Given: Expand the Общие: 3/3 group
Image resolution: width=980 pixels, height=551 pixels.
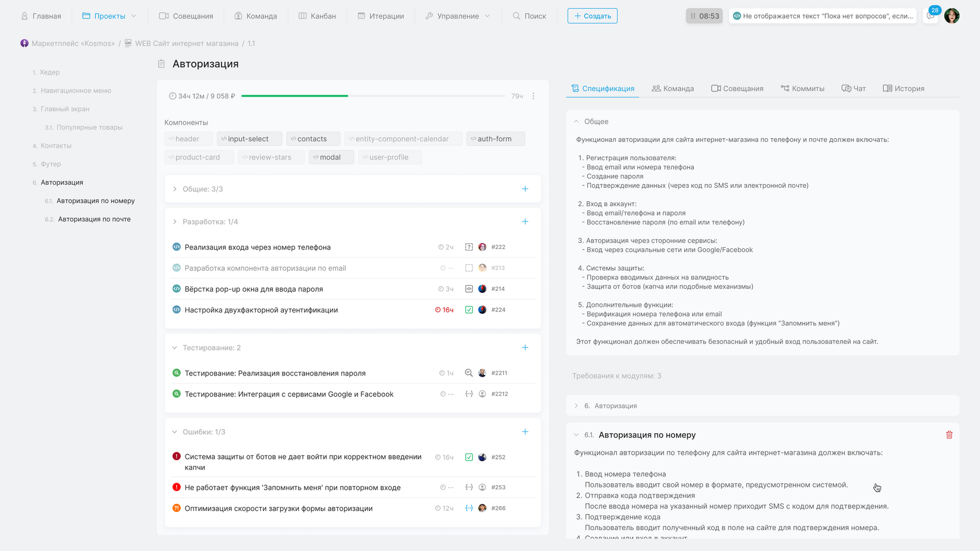Looking at the screenshot, I should coord(174,189).
